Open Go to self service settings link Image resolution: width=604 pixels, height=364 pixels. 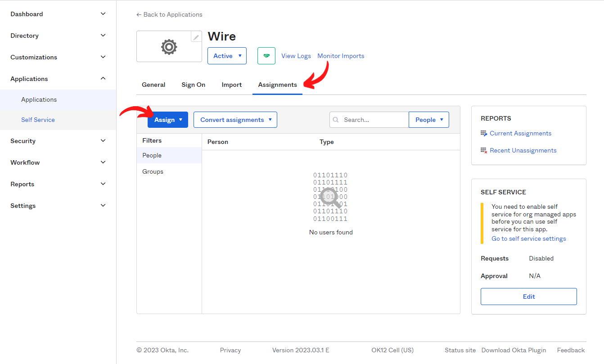[528, 238]
